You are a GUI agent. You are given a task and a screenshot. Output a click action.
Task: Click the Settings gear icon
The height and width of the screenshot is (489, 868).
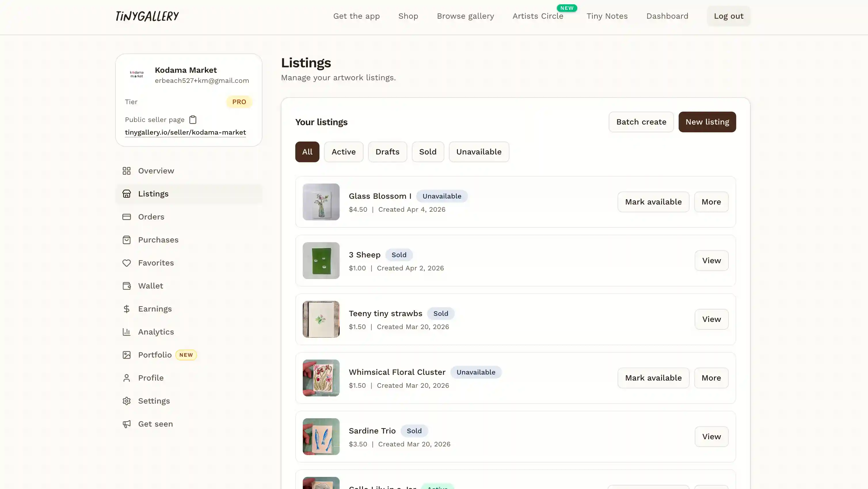(126, 401)
